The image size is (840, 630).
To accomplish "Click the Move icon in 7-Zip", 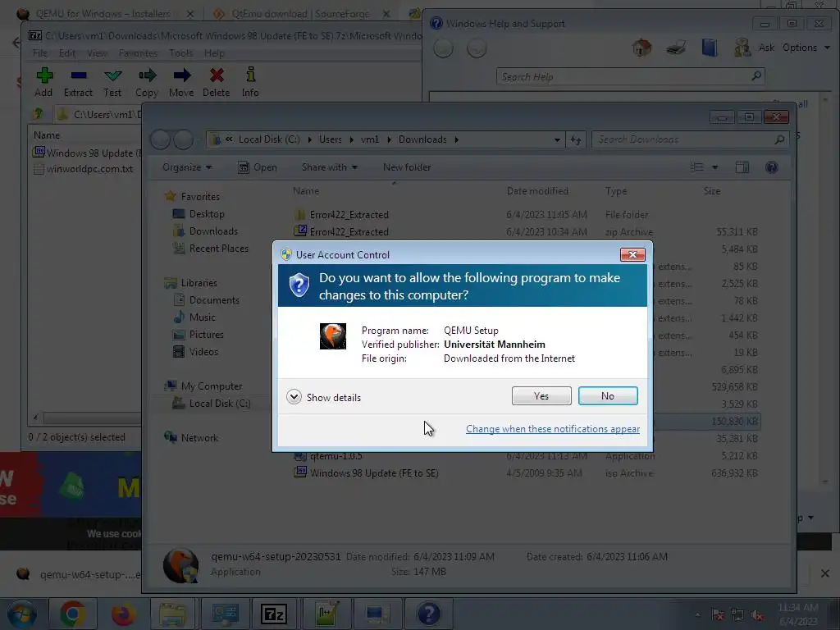I will (181, 82).
